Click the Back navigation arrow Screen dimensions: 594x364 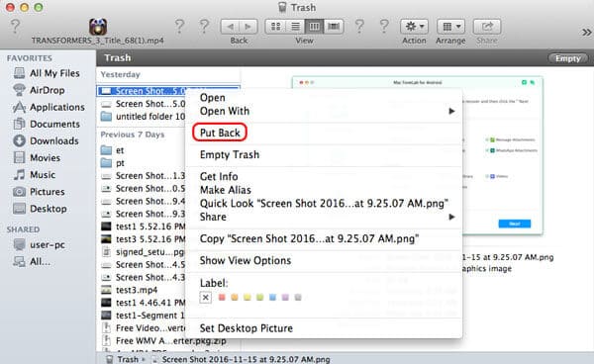click(230, 27)
